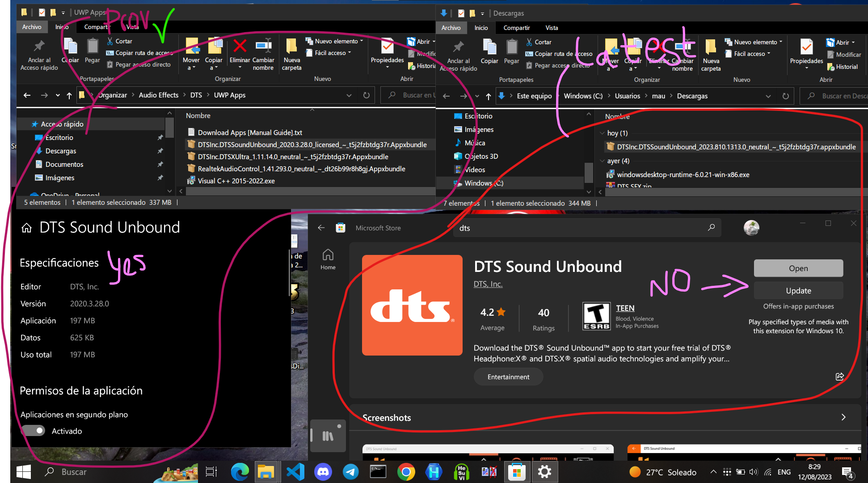The image size is (868, 483).
Task: Click Cortar in Descargas window ribbon
Action: coord(539,42)
